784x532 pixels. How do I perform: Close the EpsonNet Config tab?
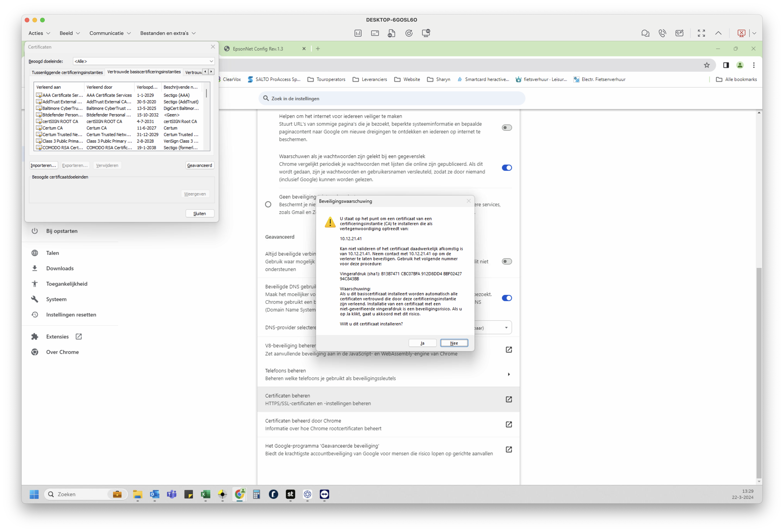click(x=304, y=49)
